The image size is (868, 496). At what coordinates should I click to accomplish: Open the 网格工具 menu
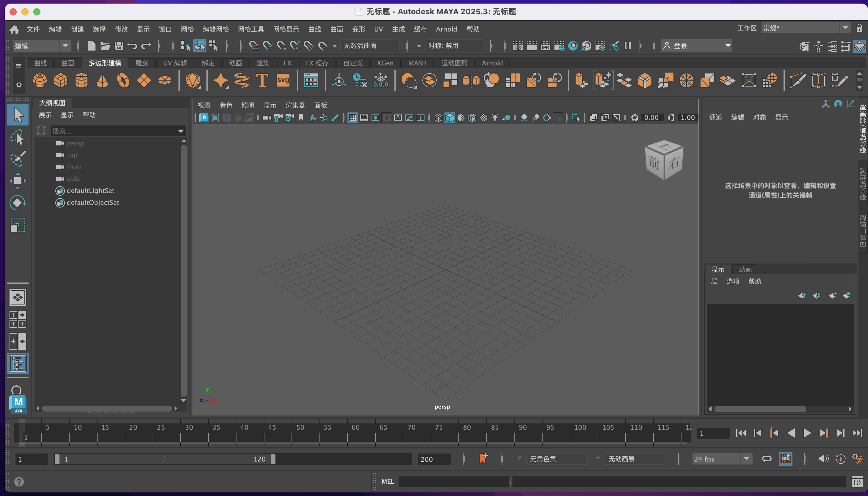pyautogui.click(x=251, y=29)
